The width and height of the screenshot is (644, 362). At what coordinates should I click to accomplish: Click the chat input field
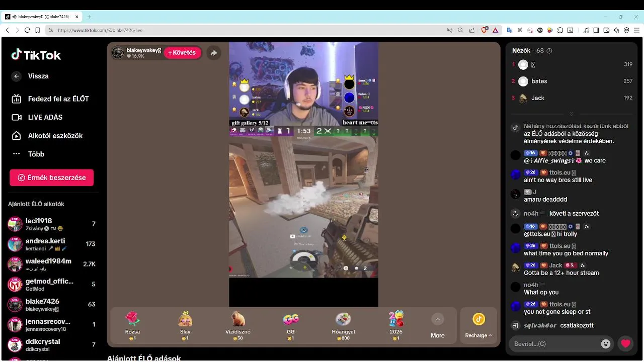pos(555,344)
